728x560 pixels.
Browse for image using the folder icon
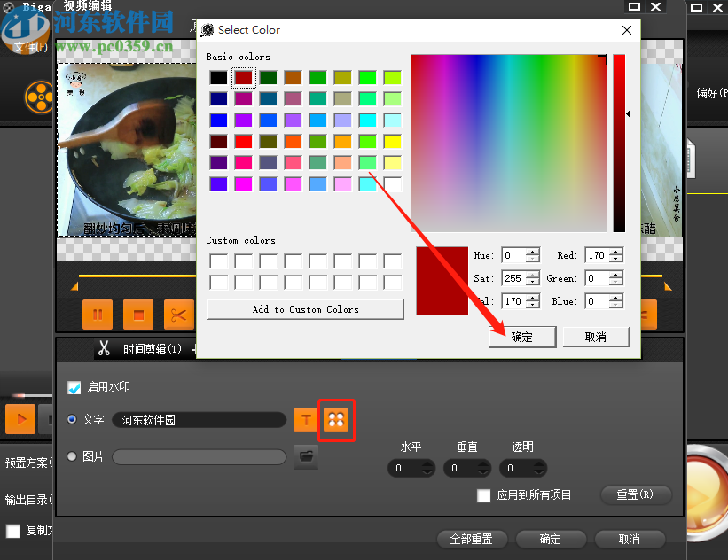305,456
